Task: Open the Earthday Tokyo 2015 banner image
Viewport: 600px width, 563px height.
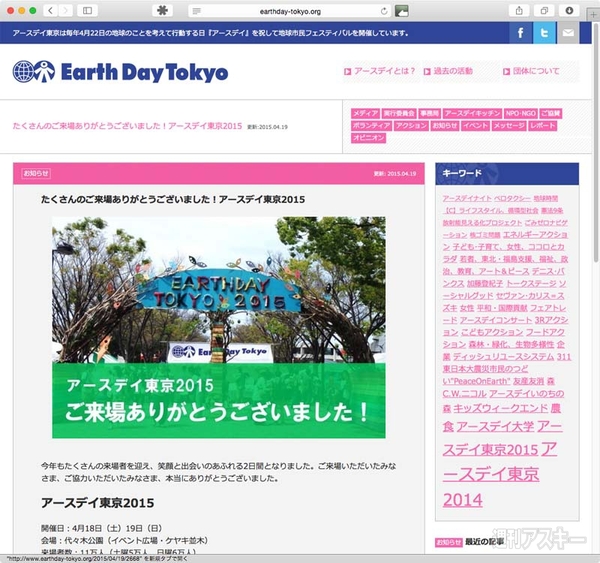Action: [218, 327]
